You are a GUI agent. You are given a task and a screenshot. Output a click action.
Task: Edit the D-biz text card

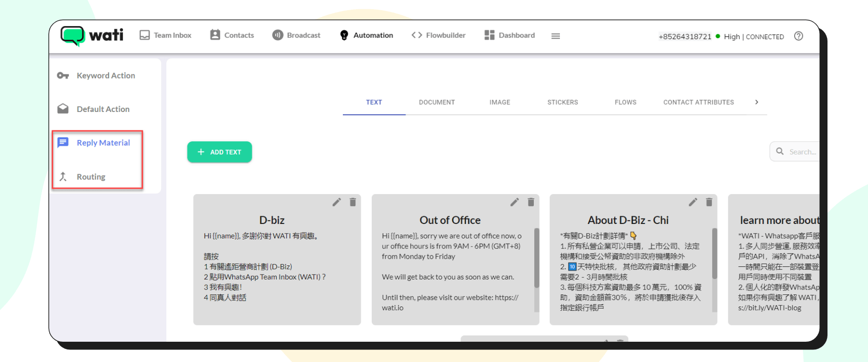coord(337,202)
